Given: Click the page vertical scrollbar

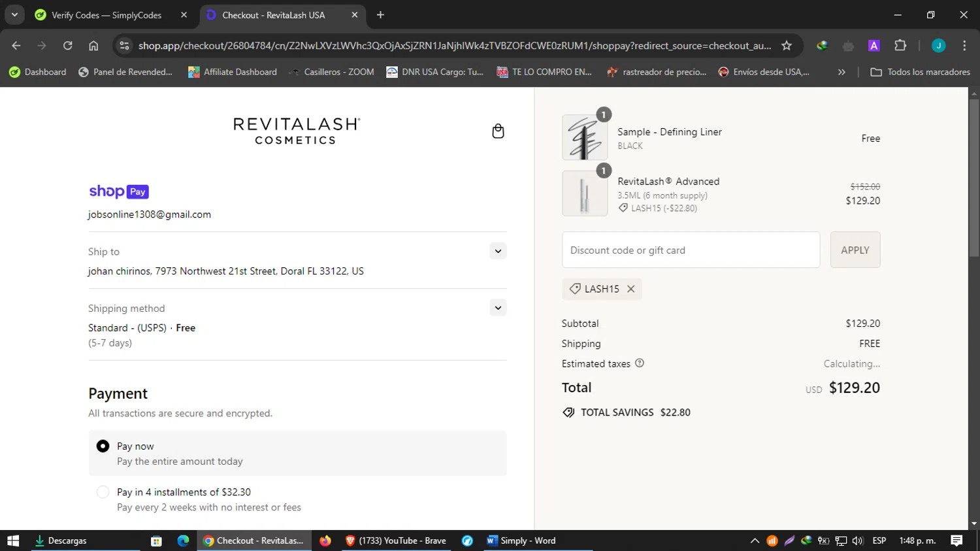Looking at the screenshot, I should (974, 176).
